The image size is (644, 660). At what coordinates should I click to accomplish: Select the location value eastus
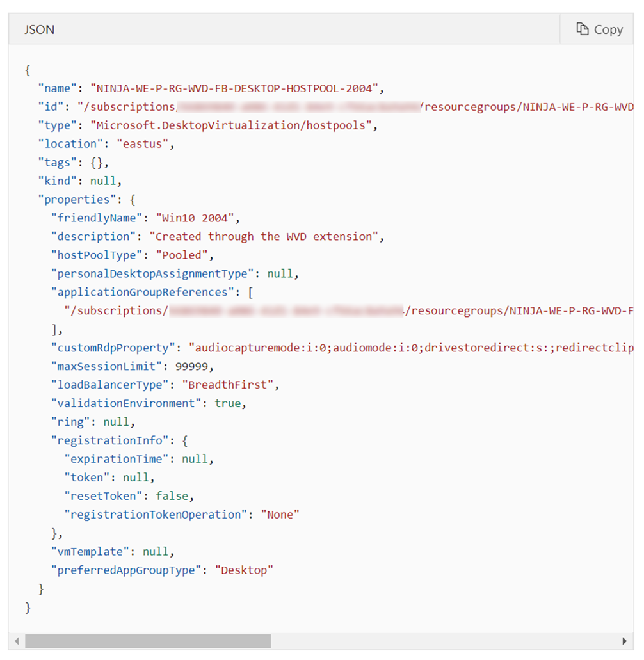coord(143,143)
